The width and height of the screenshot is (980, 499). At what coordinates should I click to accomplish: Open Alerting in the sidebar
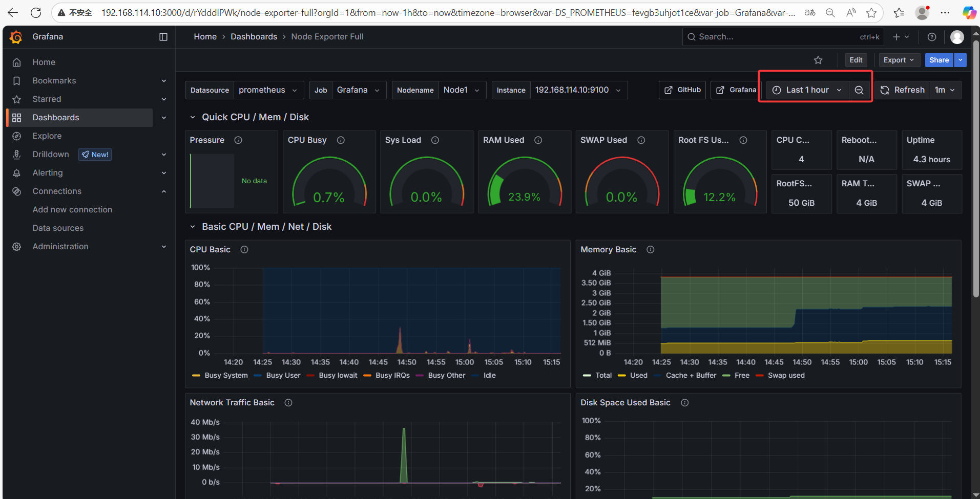[48, 173]
